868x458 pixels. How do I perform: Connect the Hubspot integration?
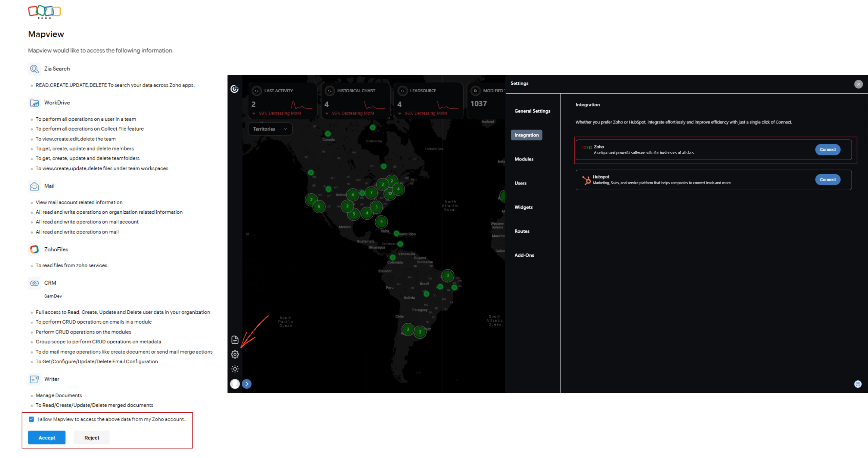[827, 179]
